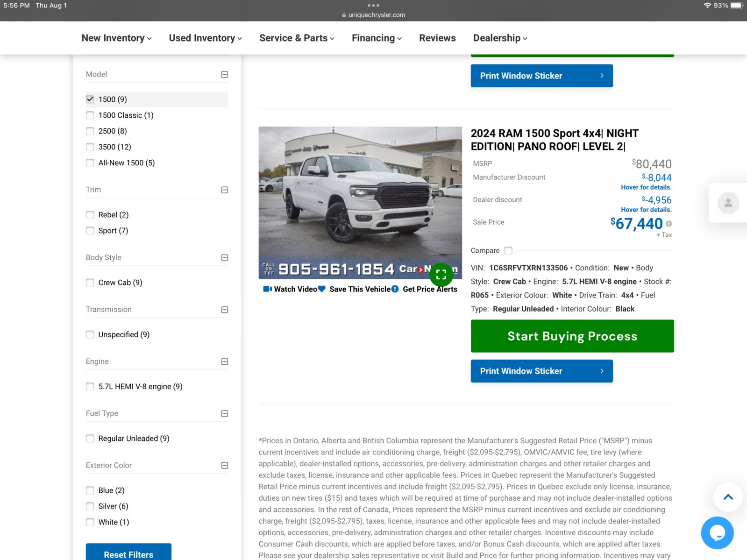Open the 2024 RAM 1500 Sport 4x4 title link
Image resolution: width=747 pixels, height=560 pixels.
click(555, 140)
